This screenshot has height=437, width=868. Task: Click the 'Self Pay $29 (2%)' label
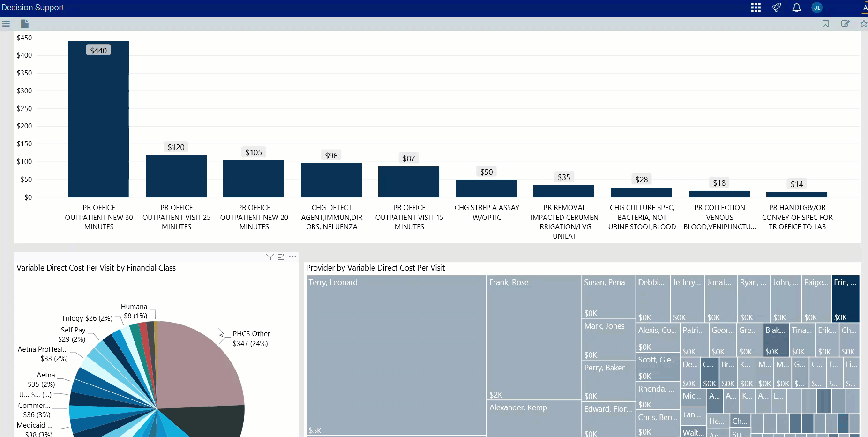[x=72, y=335]
